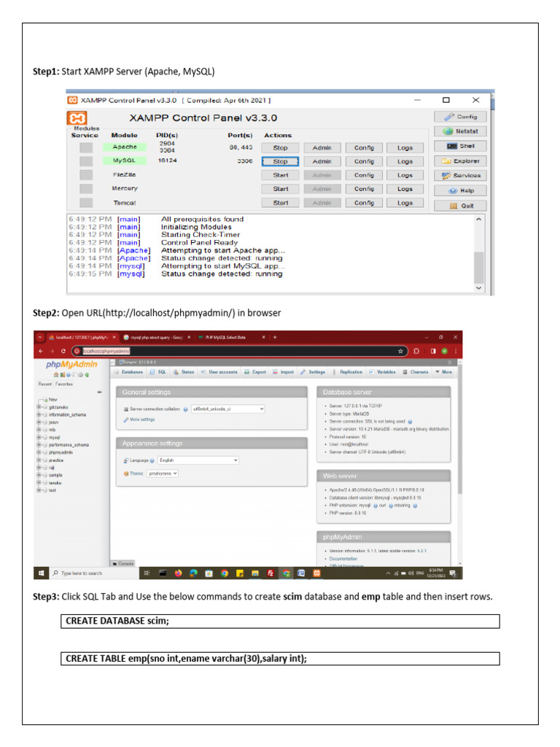Click New in the database tree
The width and height of the screenshot is (560, 747).
click(x=52, y=400)
